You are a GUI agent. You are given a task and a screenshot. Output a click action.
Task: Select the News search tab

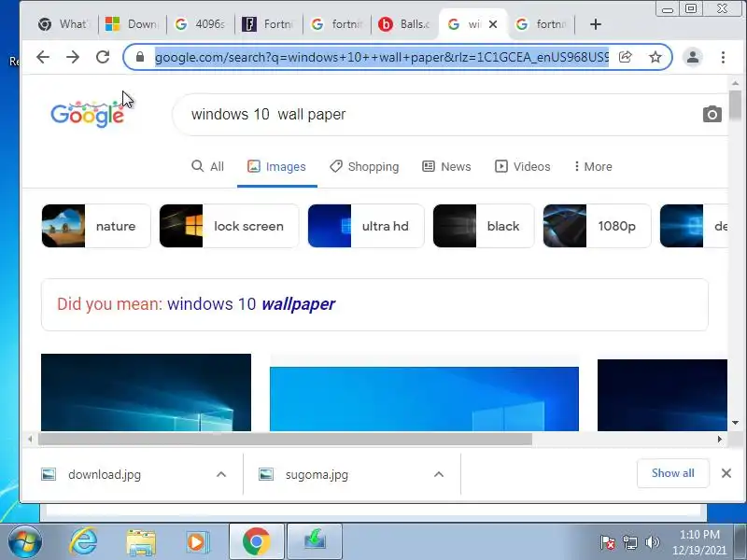tap(447, 167)
